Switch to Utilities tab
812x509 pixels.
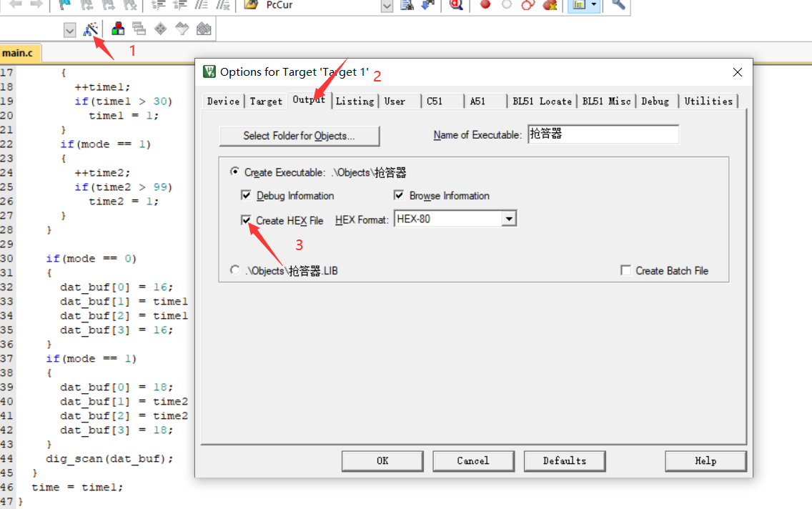708,101
